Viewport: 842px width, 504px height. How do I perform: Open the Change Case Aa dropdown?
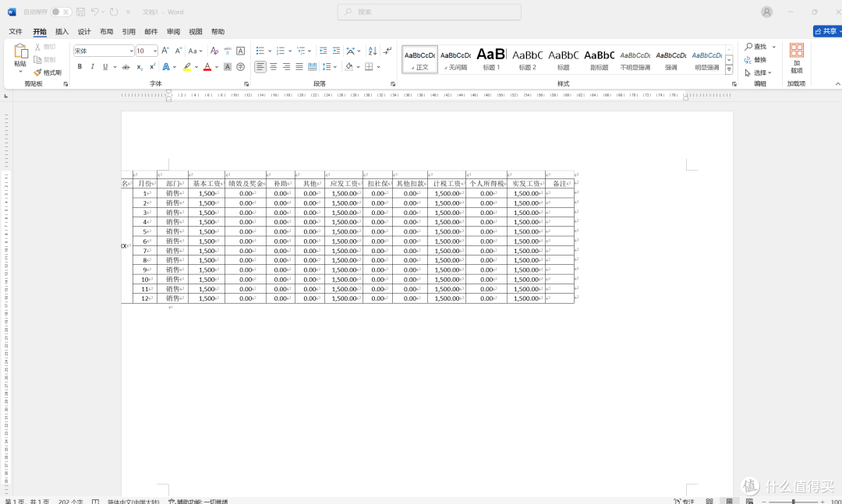[x=195, y=51]
